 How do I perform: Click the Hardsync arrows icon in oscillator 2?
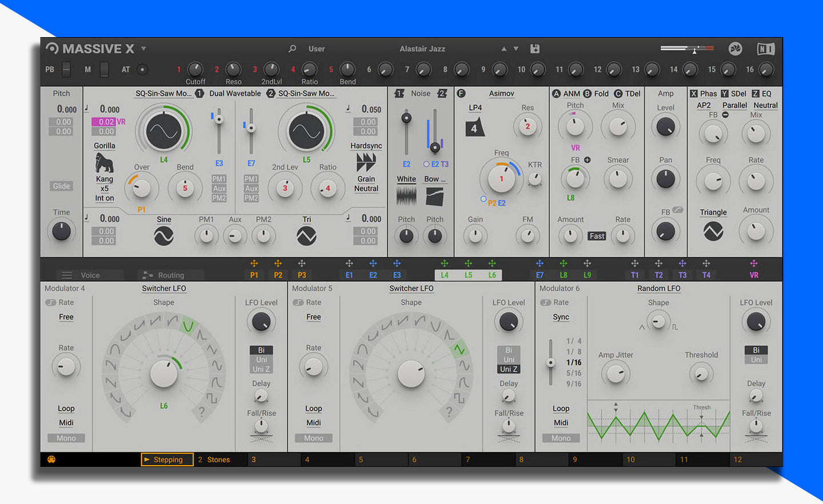coord(366,162)
